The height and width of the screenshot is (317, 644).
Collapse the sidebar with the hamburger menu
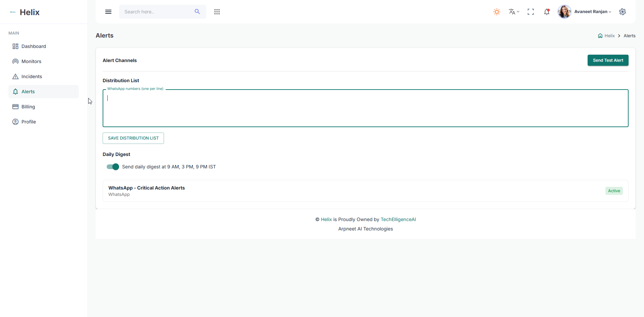(x=108, y=11)
